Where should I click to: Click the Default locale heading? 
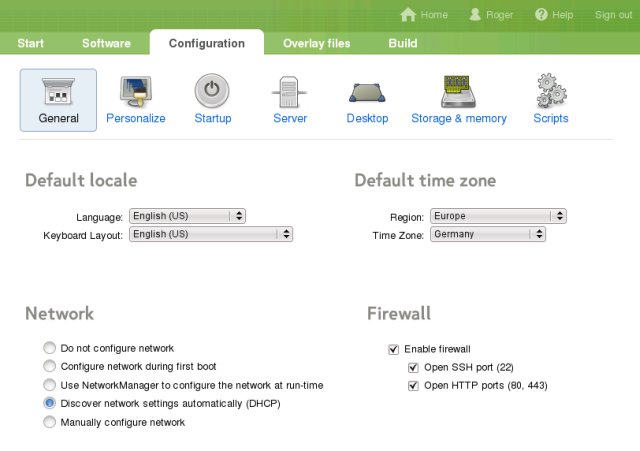click(x=81, y=180)
